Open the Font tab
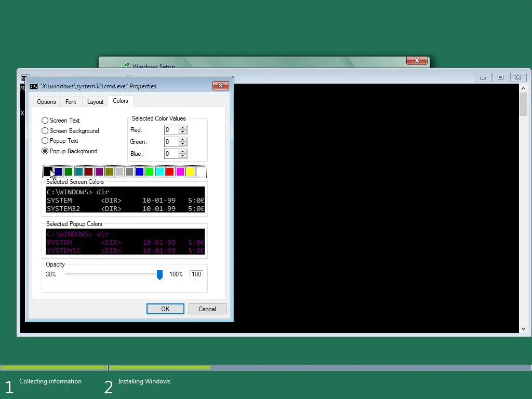The image size is (532, 399). 71,102
